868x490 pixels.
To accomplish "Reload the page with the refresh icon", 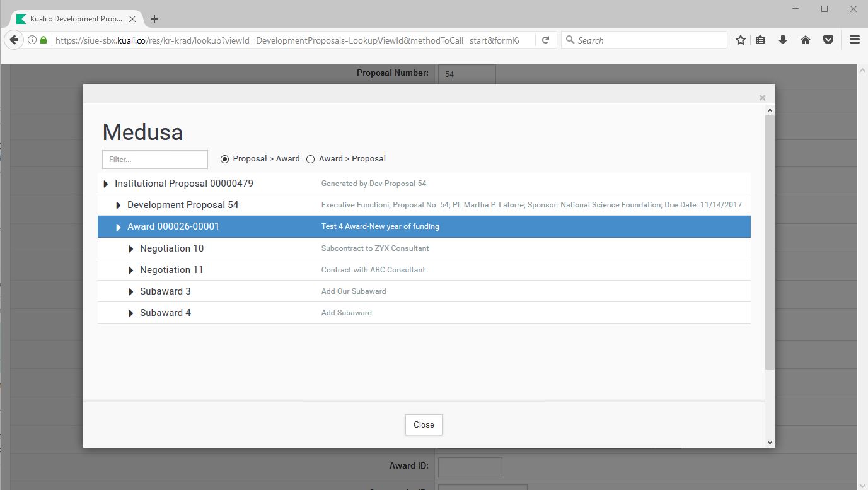I will point(546,40).
